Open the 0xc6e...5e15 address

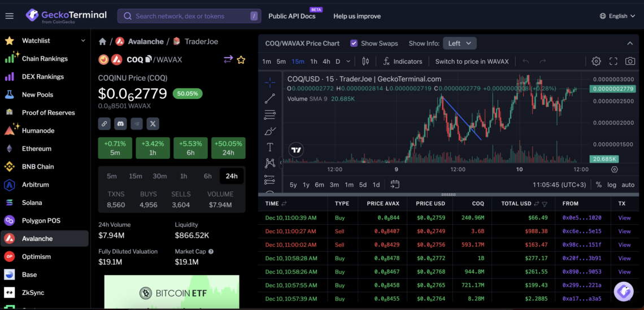(581, 231)
